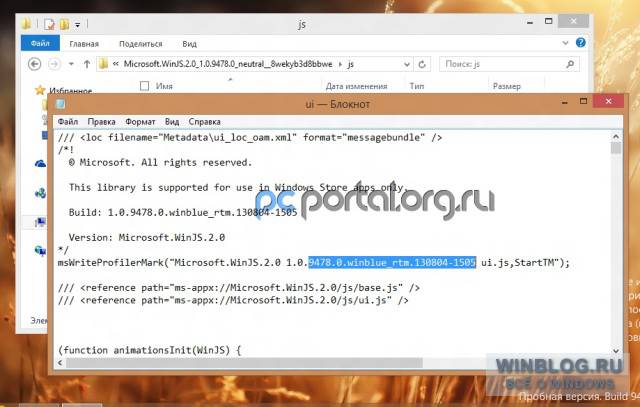Screen dimensions: 640x407
Task: Switch to Вид tab in Explorer ribbon
Action: coord(189,44)
